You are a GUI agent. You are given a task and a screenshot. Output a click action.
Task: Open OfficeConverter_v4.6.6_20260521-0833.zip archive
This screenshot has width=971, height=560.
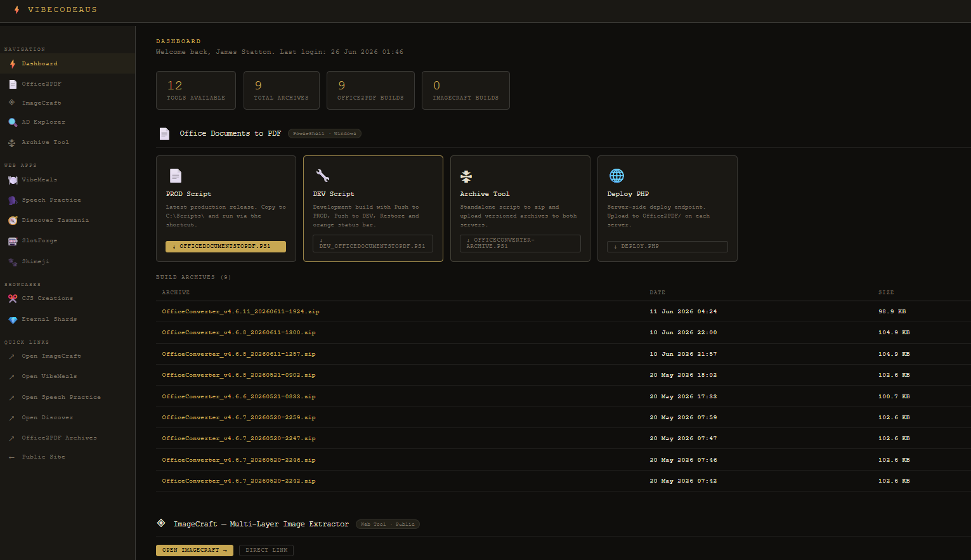pos(238,397)
